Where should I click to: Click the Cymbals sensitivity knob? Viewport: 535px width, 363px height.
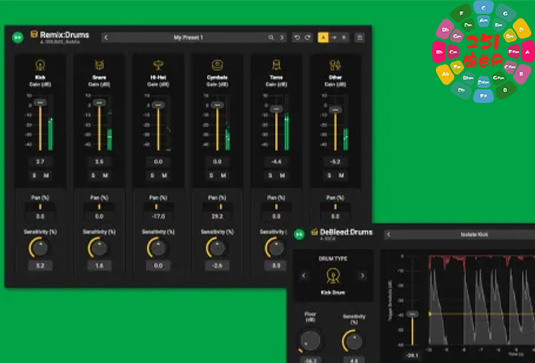click(217, 248)
